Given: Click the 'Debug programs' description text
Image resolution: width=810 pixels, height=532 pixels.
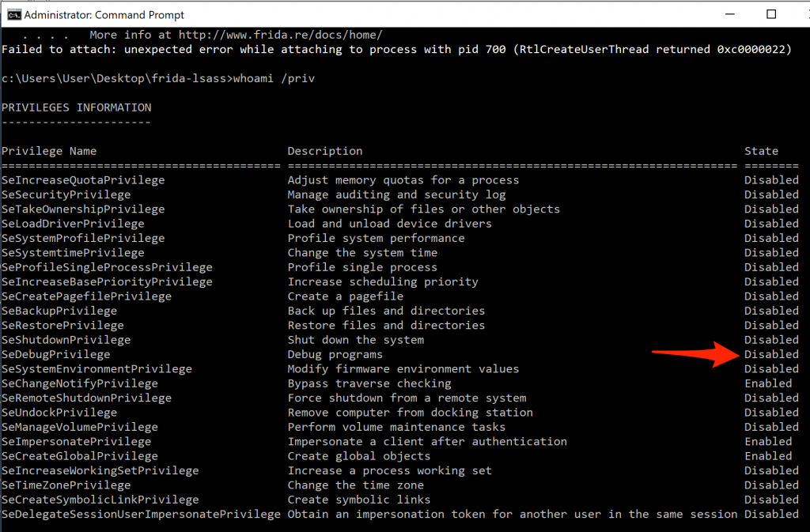Looking at the screenshot, I should coord(335,354).
